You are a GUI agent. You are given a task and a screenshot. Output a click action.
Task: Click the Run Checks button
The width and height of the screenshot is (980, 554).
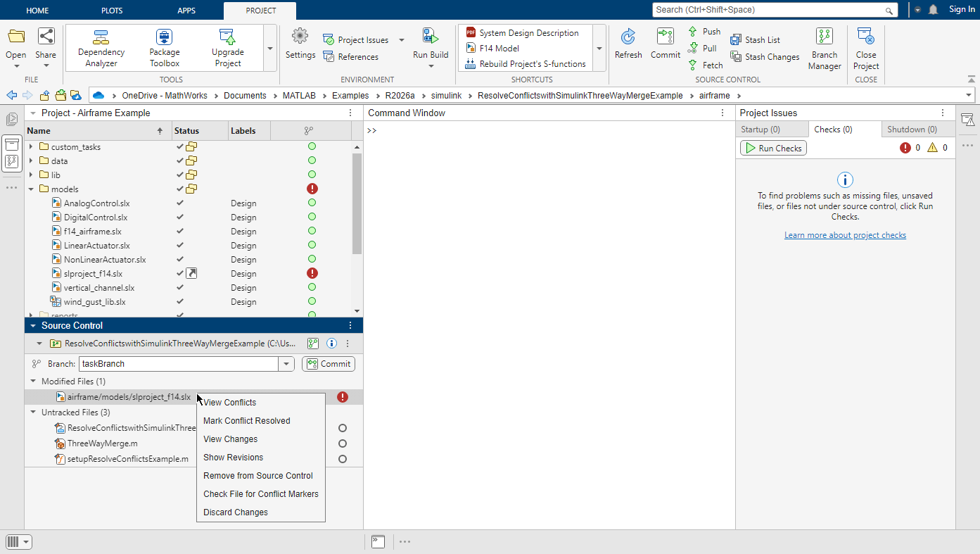[773, 148]
